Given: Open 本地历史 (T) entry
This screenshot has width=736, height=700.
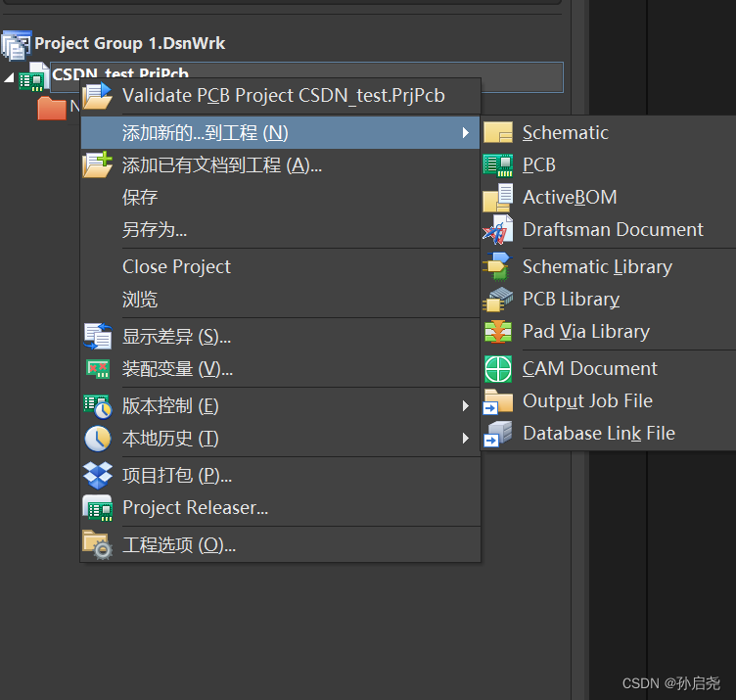Looking at the screenshot, I should [281, 439].
